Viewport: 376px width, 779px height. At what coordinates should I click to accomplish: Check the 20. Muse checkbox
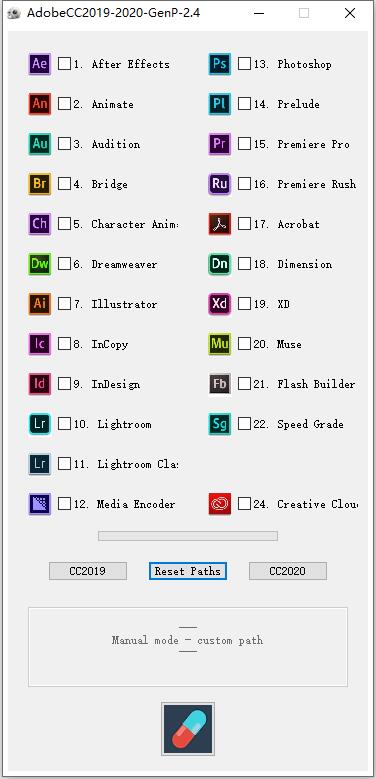[244, 344]
